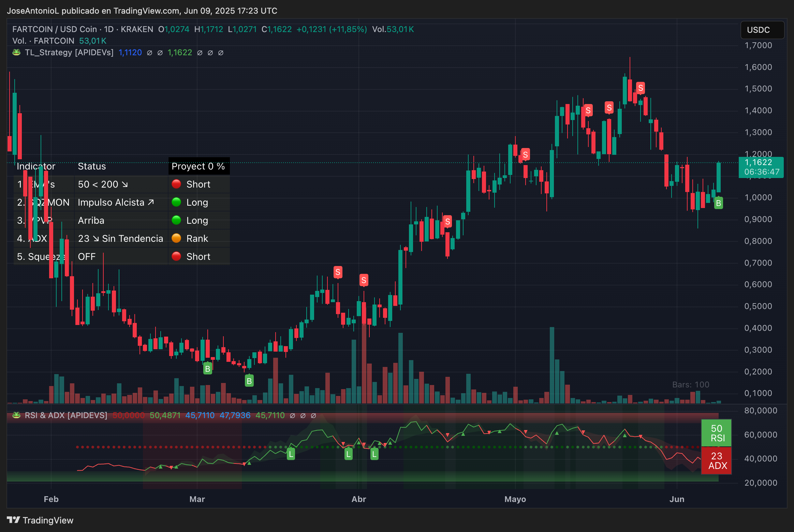Click the '50 < 200' status cell

point(121,184)
